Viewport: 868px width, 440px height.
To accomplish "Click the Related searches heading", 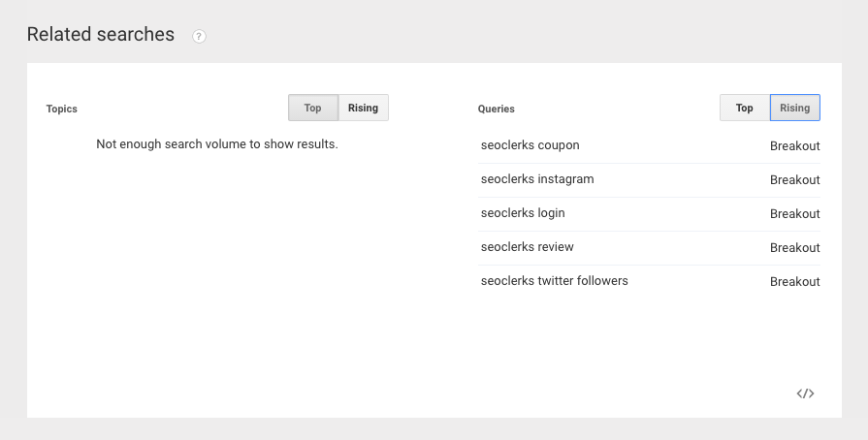I will tap(101, 35).
